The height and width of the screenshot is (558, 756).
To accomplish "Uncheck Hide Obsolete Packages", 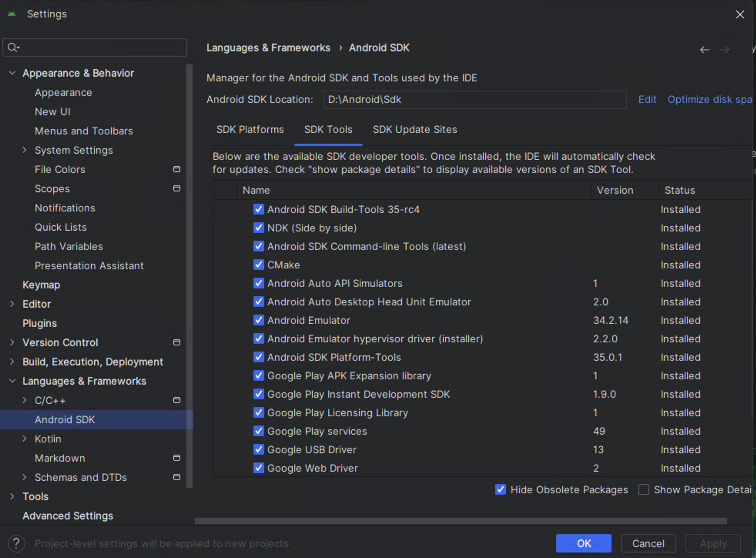I will 500,489.
